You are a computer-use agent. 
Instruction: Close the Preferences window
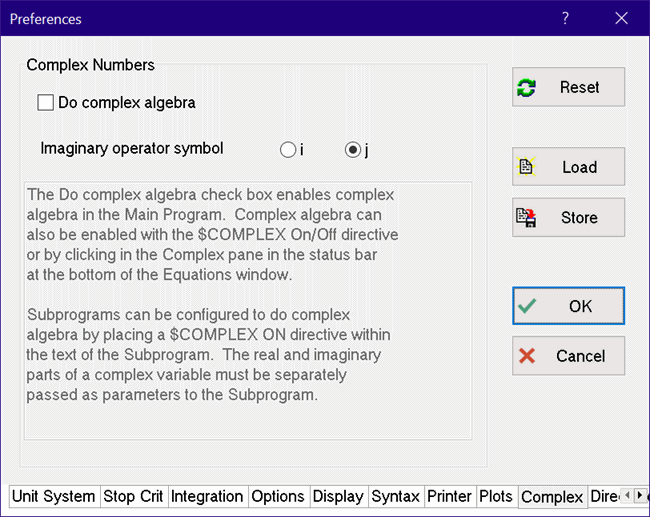click(621, 18)
